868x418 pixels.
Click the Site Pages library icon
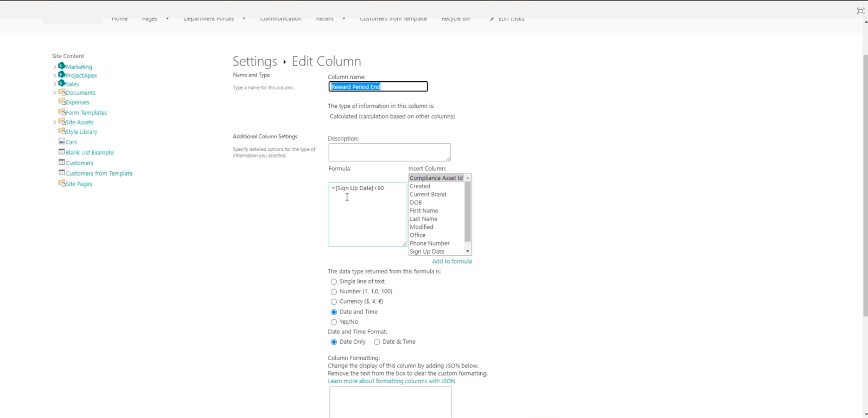(x=62, y=183)
